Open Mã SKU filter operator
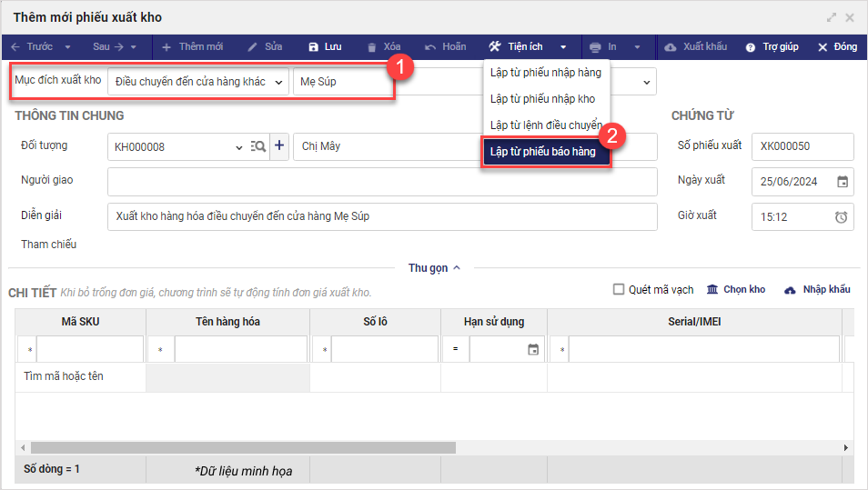The width and height of the screenshot is (868, 490). [27, 349]
